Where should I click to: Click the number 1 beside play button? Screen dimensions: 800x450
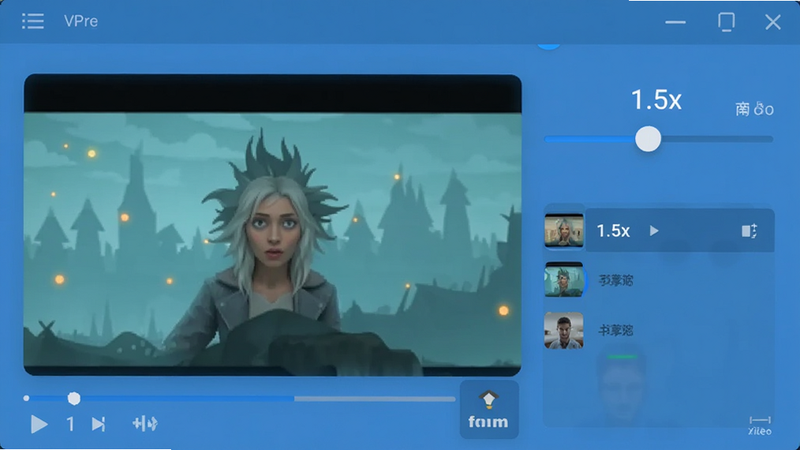pyautogui.click(x=70, y=424)
